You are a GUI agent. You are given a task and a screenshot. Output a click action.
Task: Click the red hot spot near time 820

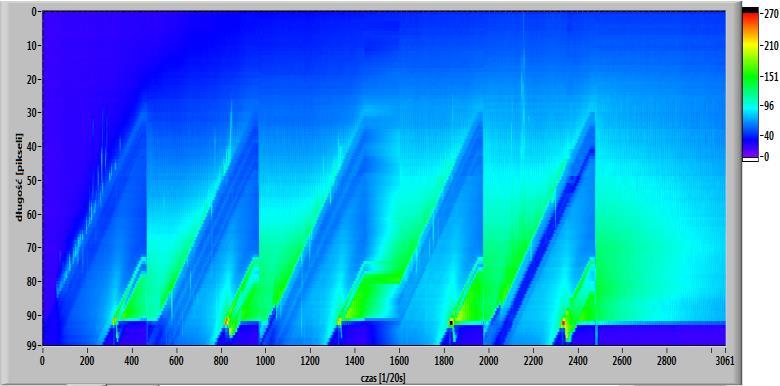click(x=227, y=321)
